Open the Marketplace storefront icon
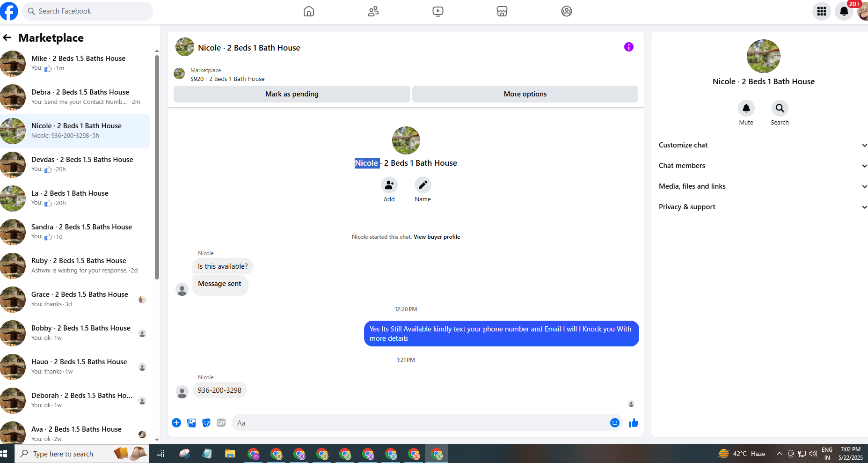This screenshot has width=868, height=463. coord(502,11)
